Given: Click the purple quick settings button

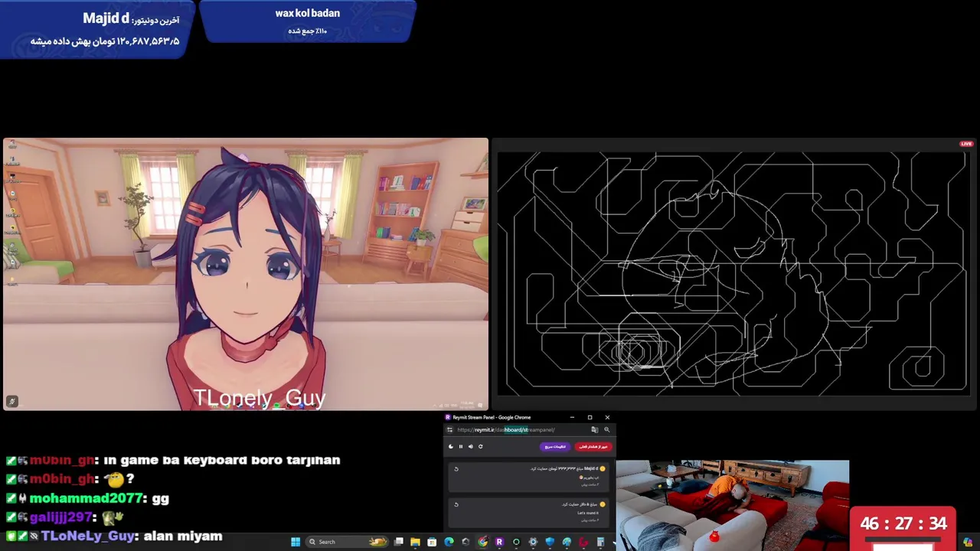Looking at the screenshot, I should click(555, 447).
